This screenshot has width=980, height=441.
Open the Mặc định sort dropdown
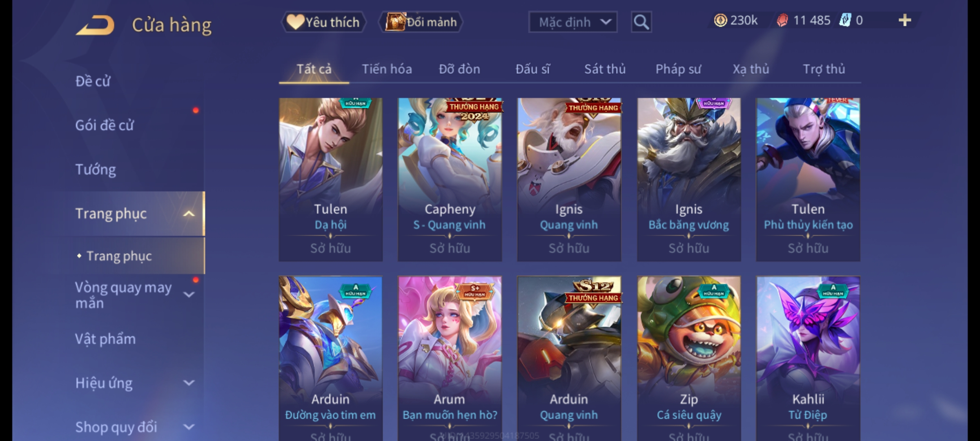coord(573,22)
